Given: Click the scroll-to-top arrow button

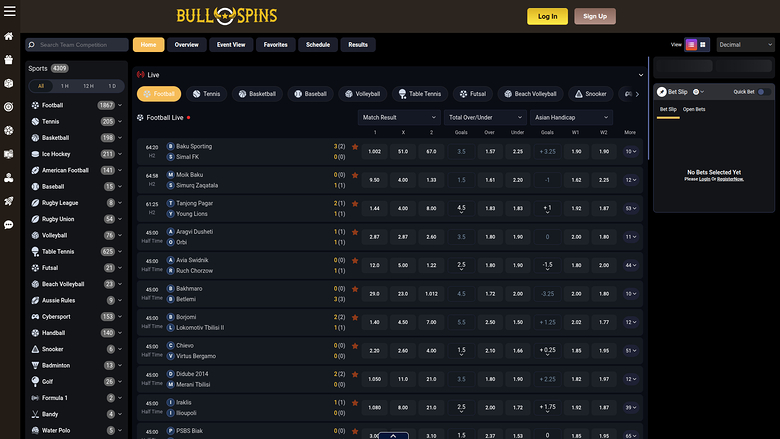Looking at the screenshot, I should pyautogui.click(x=393, y=436).
